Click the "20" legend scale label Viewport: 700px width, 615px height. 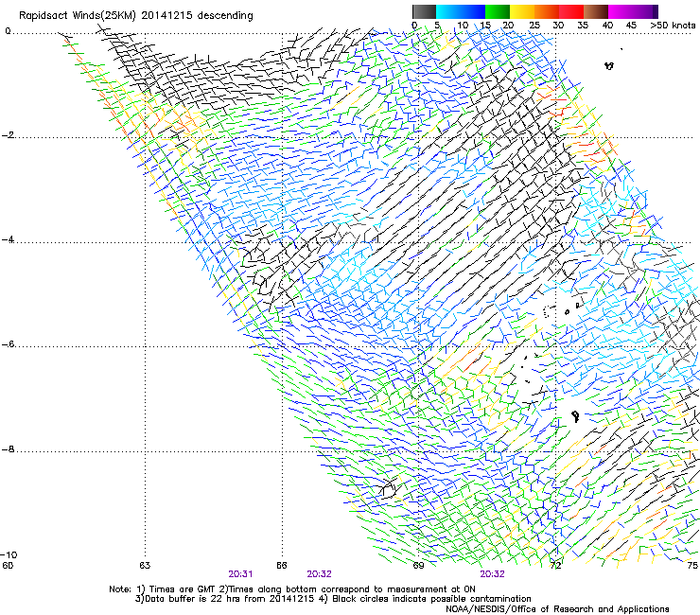pos(508,25)
